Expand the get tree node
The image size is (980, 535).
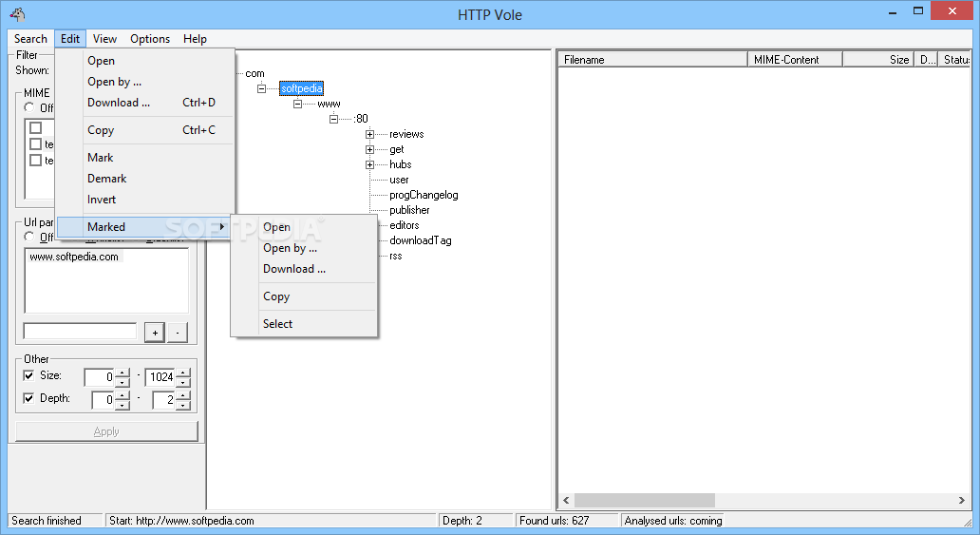click(x=370, y=149)
